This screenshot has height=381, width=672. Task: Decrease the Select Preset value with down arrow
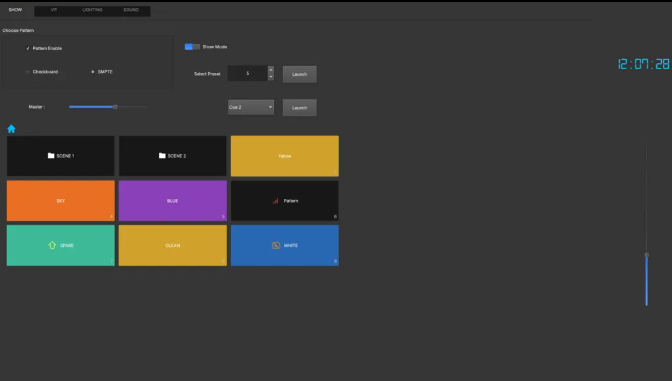(x=270, y=77)
